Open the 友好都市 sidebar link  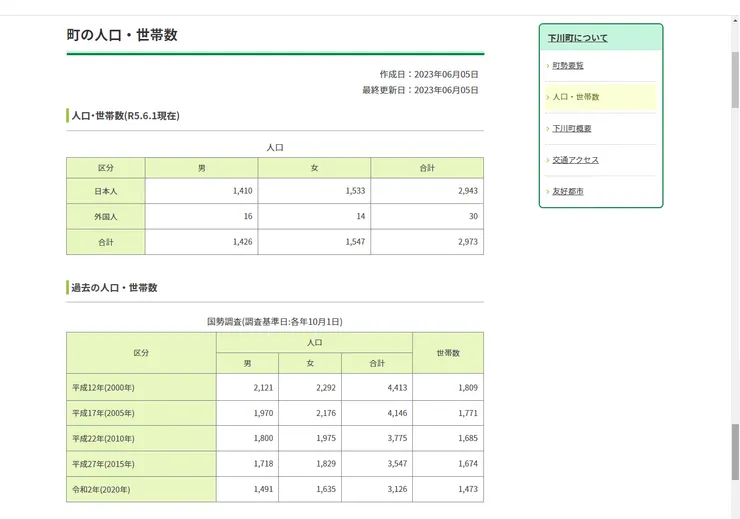(568, 192)
